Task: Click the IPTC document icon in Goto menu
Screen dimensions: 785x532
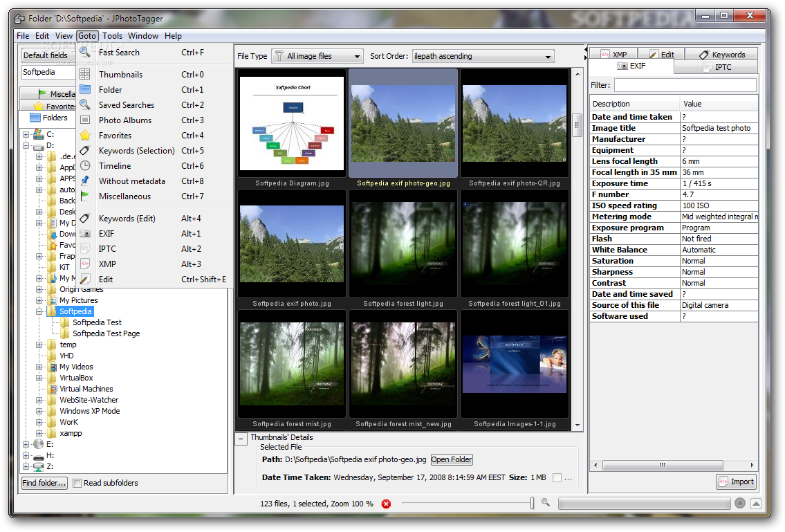Action: coord(85,248)
